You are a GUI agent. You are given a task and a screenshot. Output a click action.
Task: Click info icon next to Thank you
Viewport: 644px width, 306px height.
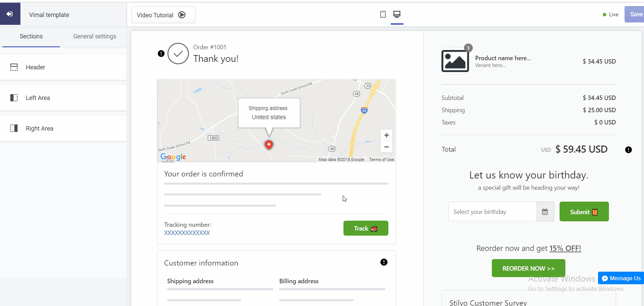coord(161,53)
